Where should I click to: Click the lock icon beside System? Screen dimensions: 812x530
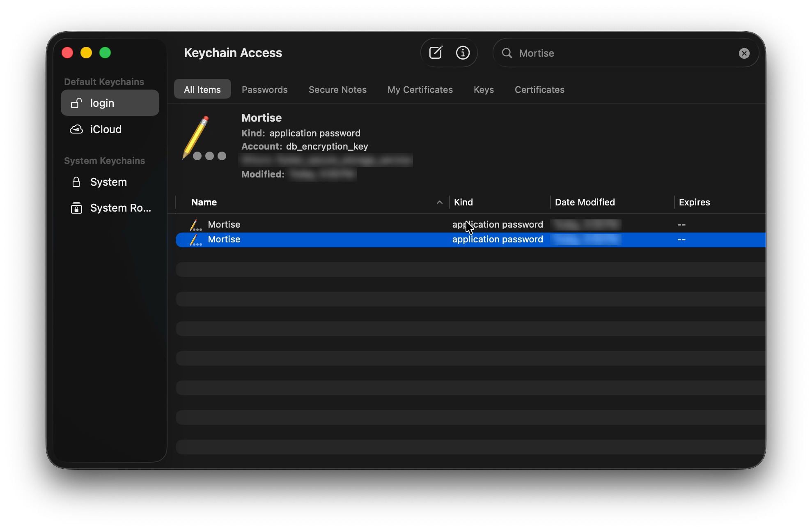(76, 182)
